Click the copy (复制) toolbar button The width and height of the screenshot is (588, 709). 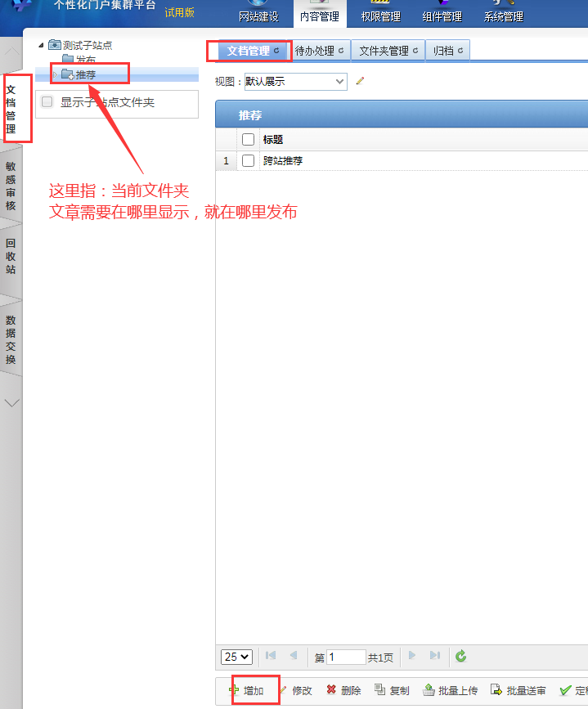pos(392,690)
